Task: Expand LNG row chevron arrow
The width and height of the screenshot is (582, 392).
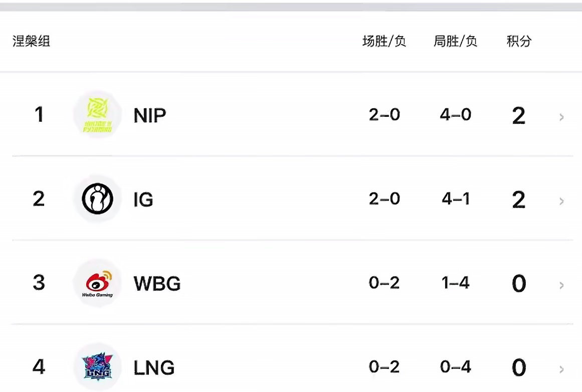Action: pos(561,369)
